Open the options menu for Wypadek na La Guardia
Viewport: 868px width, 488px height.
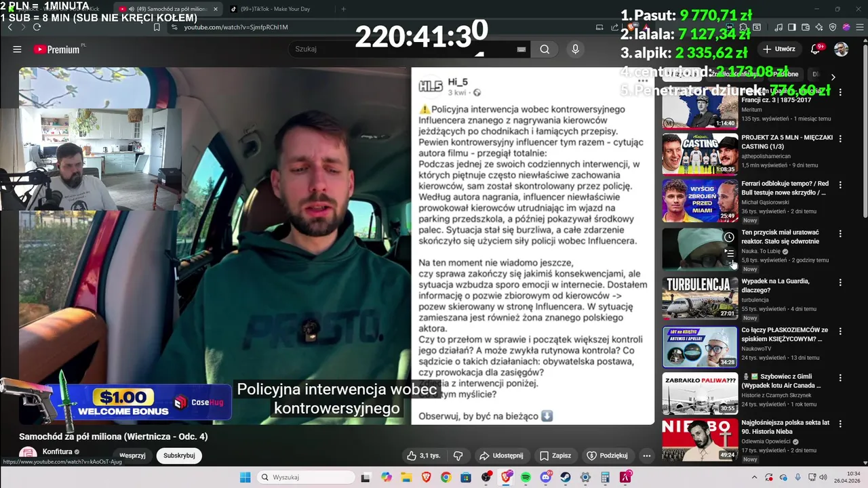(x=840, y=282)
